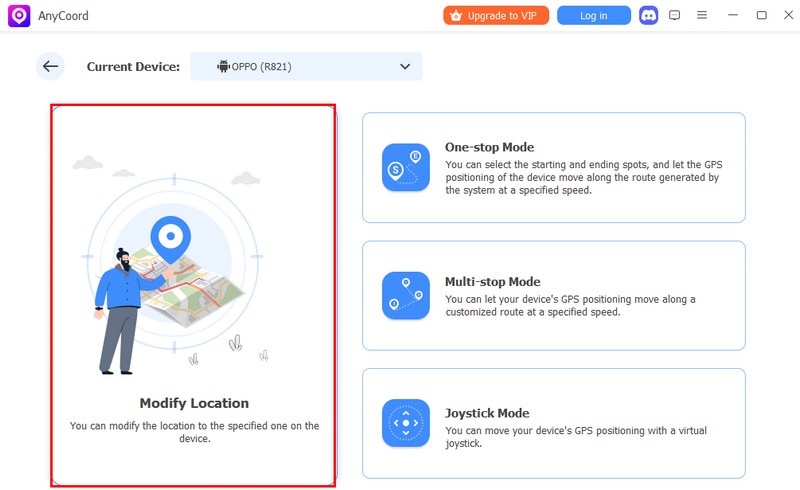Choose the Modify Location card
The height and width of the screenshot is (490, 800).
pyautogui.click(x=193, y=295)
